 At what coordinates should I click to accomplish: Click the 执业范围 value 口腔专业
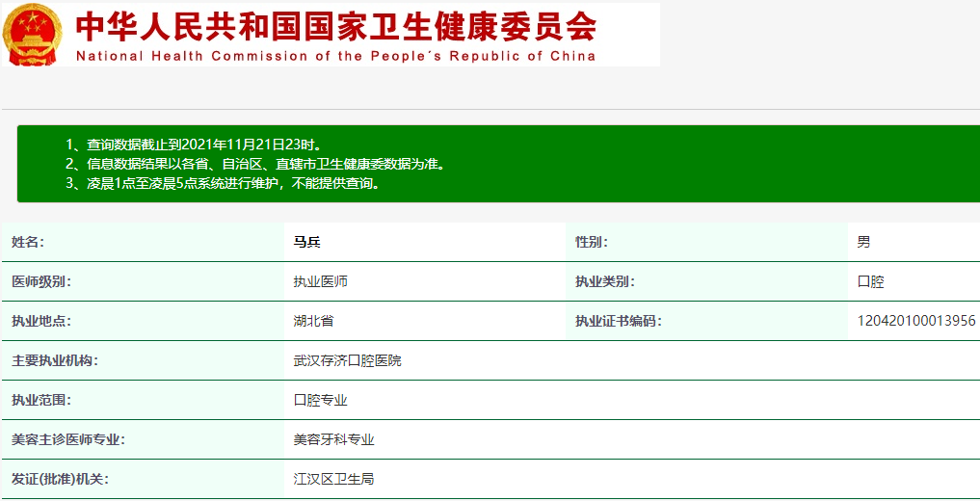coord(320,400)
